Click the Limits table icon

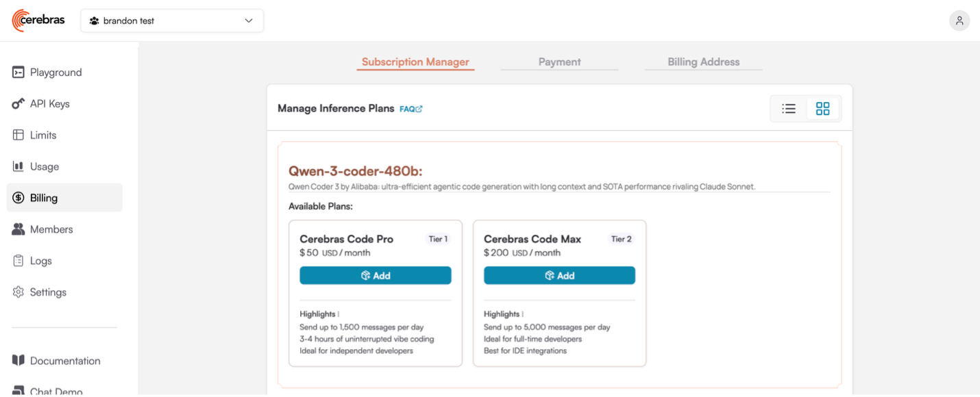(19, 135)
